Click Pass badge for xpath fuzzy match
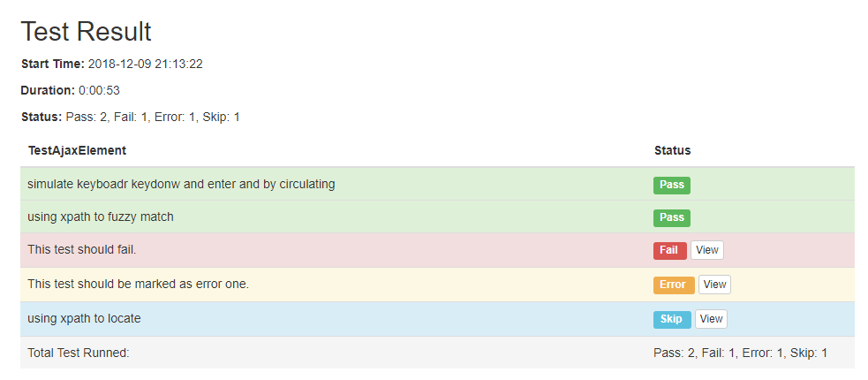The width and height of the screenshot is (868, 380). pos(671,217)
